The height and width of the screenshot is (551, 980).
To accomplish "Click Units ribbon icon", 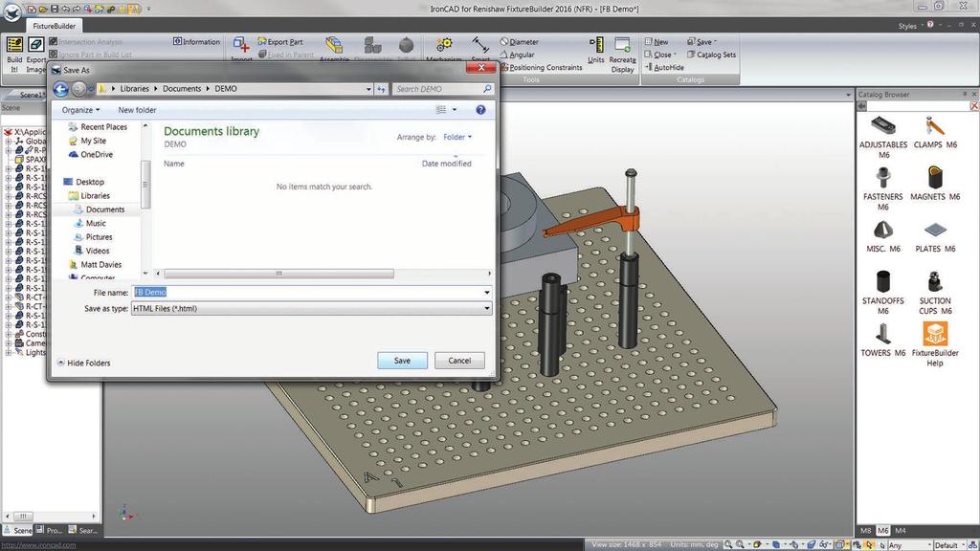I will [x=595, y=51].
